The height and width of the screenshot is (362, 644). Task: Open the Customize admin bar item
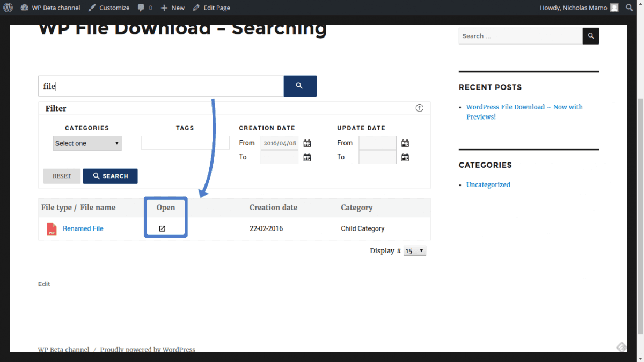click(109, 8)
